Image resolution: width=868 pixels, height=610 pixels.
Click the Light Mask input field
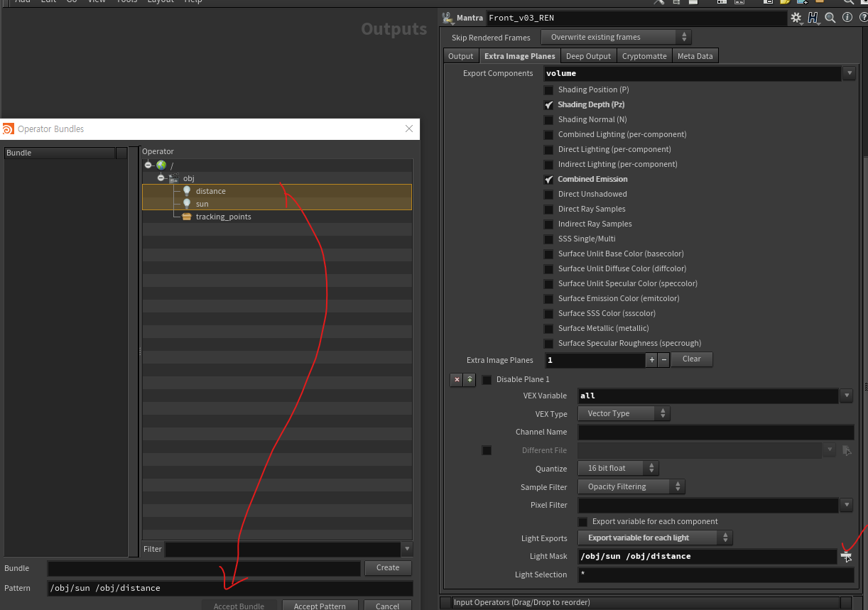pos(707,556)
